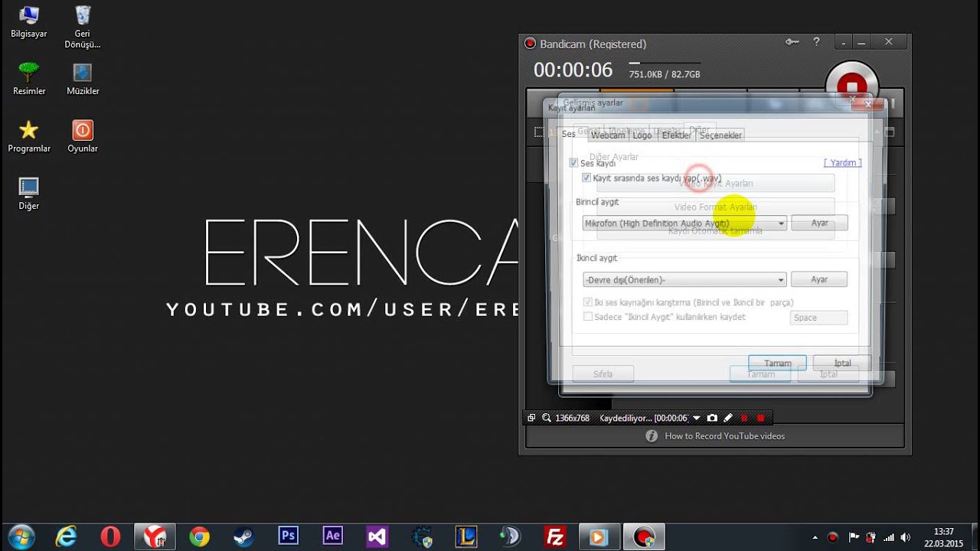The height and width of the screenshot is (551, 980).
Task: Open the Action Center flag tray icon
Action: (x=853, y=537)
